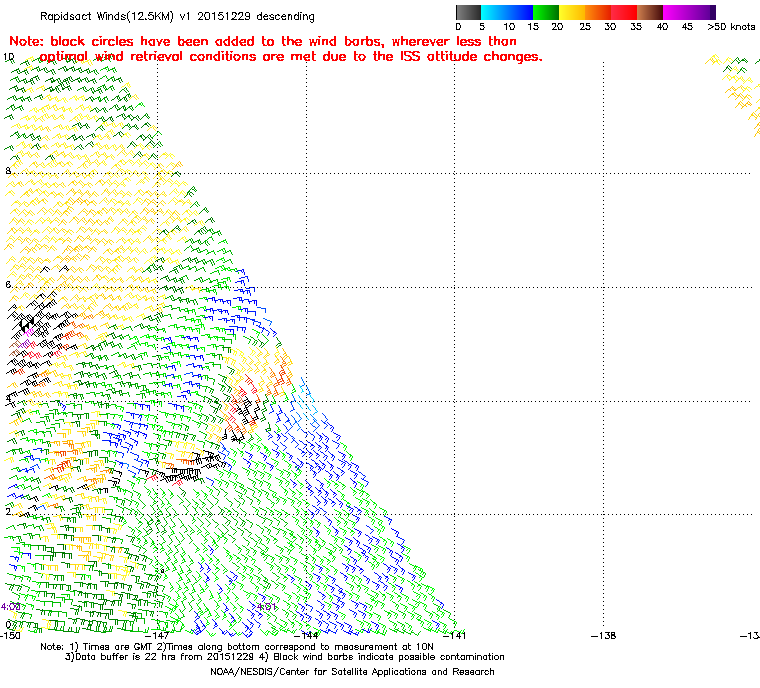Click the "15" legend label
The image size is (760, 688).
(x=533, y=27)
